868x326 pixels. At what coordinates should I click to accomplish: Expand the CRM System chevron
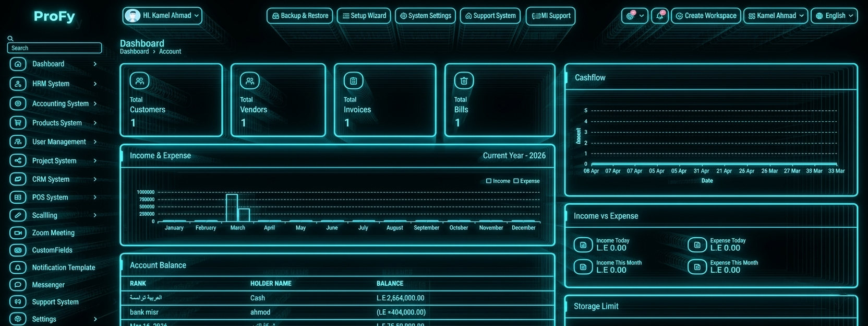95,179
